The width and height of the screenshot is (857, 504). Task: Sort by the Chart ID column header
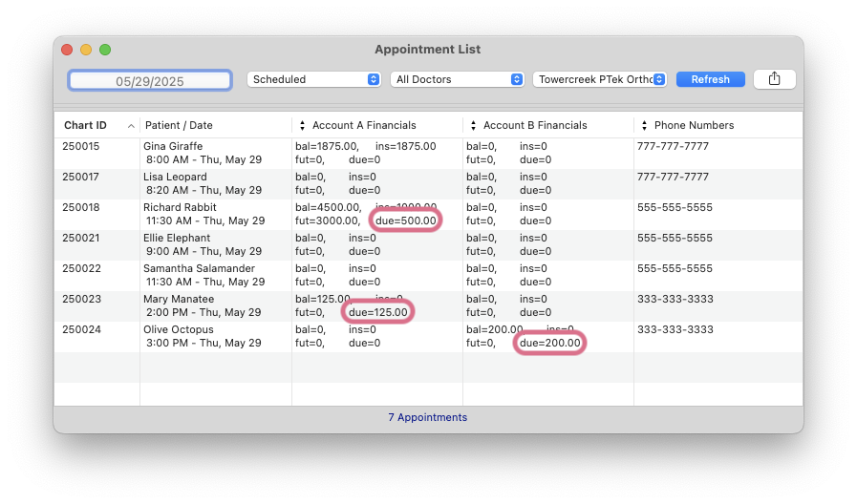85,125
